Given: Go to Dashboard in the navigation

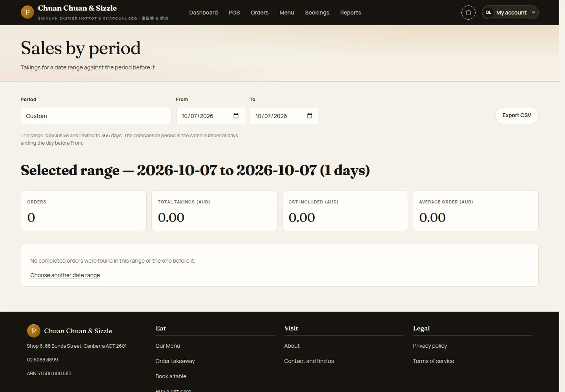Looking at the screenshot, I should coord(203,13).
